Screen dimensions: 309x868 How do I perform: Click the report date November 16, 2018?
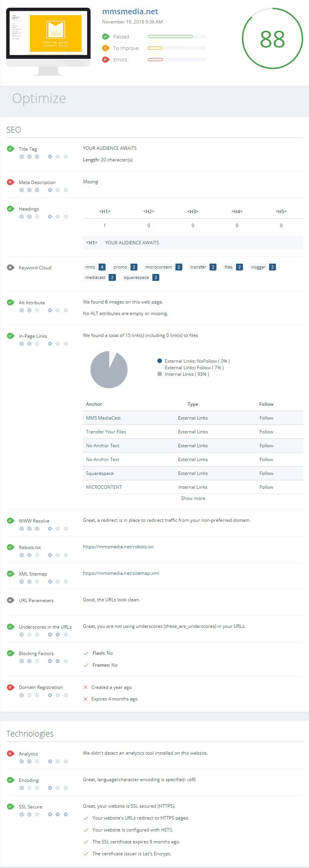coord(132,22)
